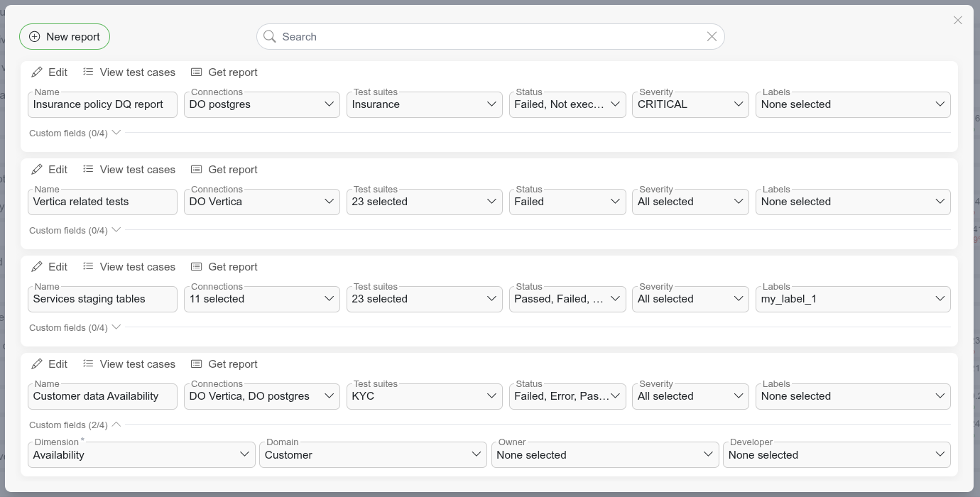
Task: Open Severity dropdown showing CRITICAL
Action: point(690,104)
